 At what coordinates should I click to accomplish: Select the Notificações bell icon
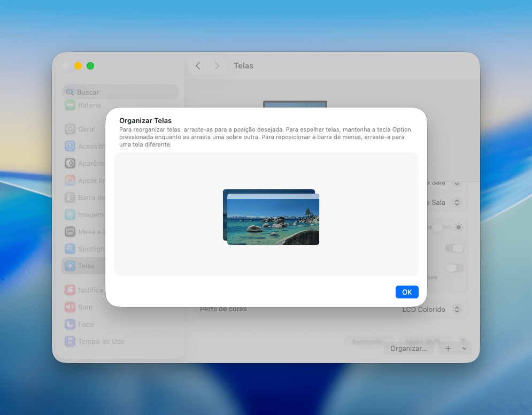(70, 290)
